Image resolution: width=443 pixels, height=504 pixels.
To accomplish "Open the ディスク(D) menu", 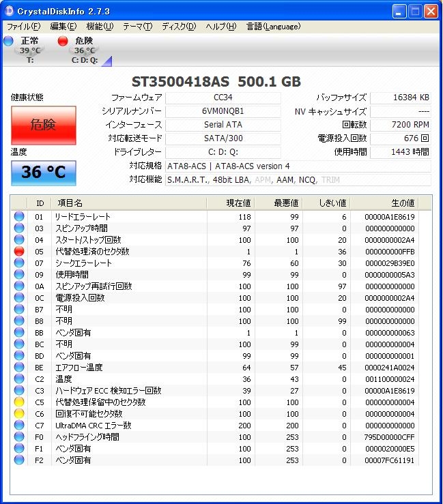I will click(x=179, y=27).
